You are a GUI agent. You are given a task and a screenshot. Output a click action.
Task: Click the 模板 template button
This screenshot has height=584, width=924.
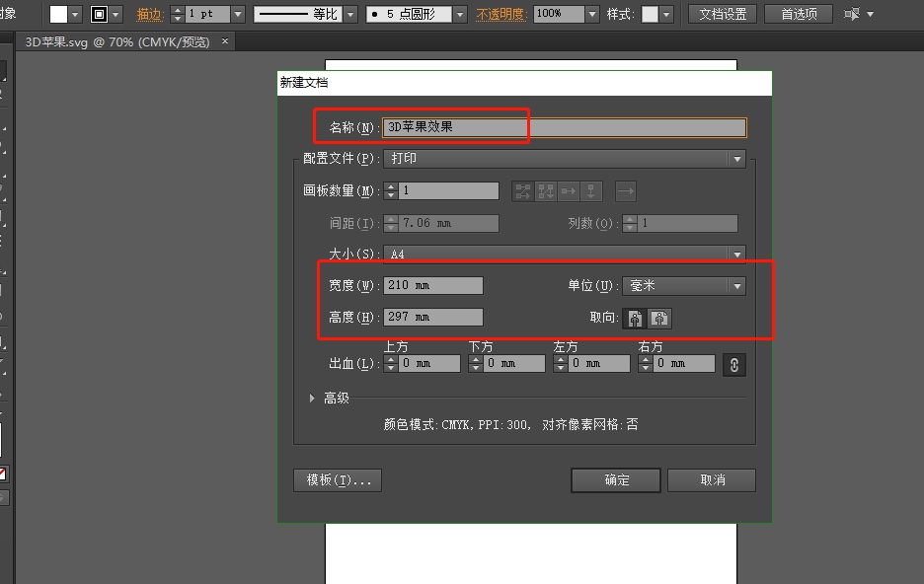point(337,480)
